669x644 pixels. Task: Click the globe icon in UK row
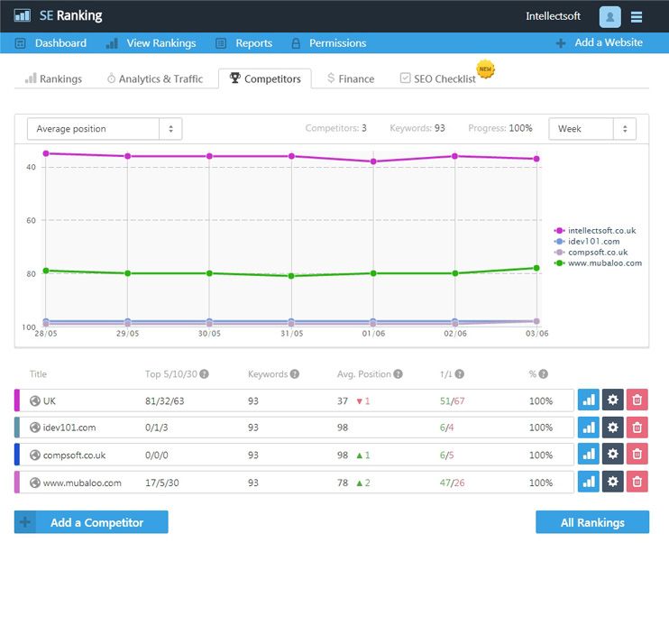point(35,400)
